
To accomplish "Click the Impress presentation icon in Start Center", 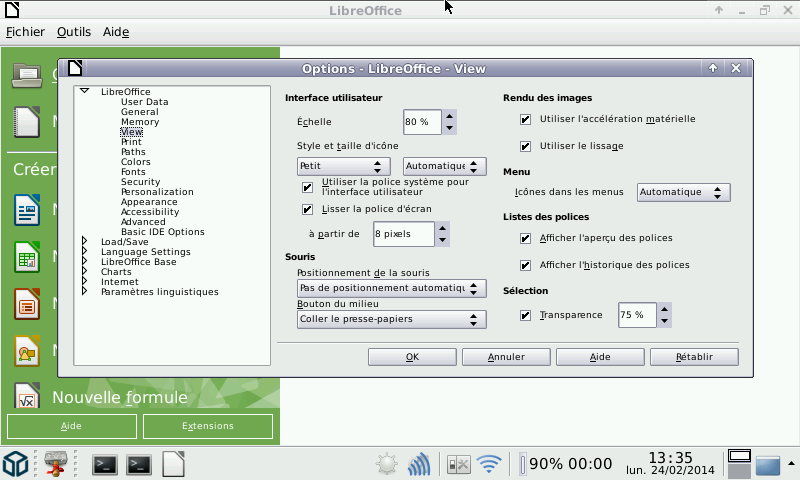I will (26, 303).
